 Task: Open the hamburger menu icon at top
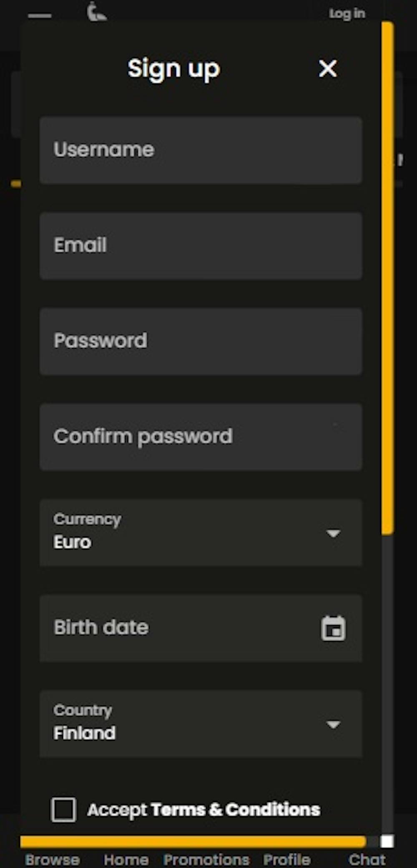pyautogui.click(x=40, y=16)
